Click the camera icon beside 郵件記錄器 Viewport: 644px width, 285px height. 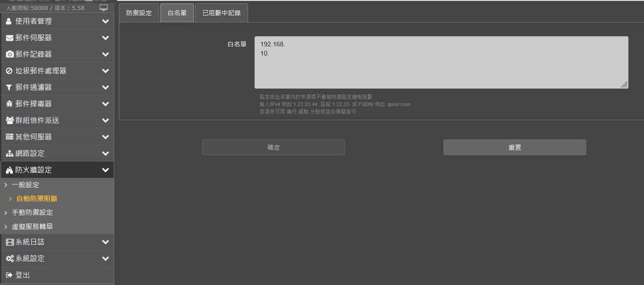click(x=9, y=54)
